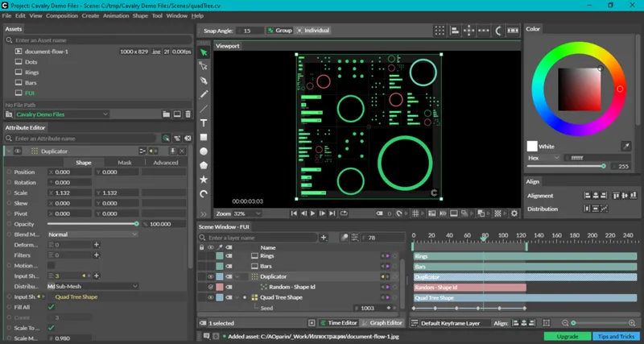The image size is (644, 344).
Task: Click the Opacity slider handle
Action: click(x=136, y=224)
